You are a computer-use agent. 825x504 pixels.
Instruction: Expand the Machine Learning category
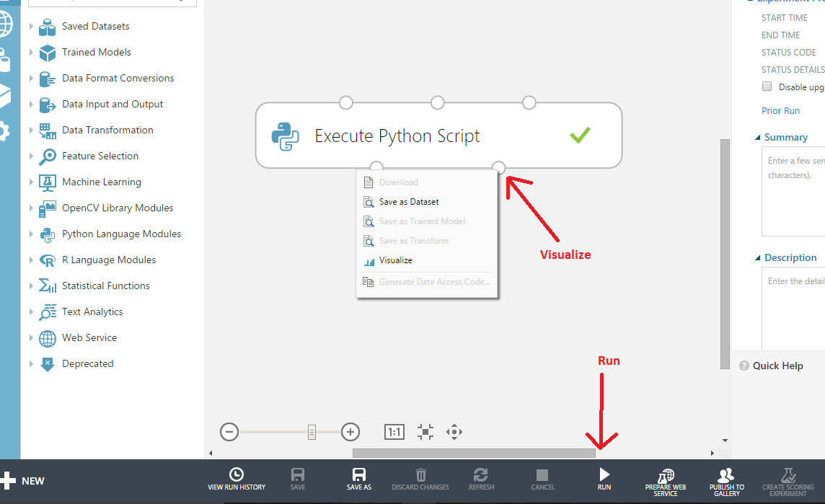click(30, 182)
